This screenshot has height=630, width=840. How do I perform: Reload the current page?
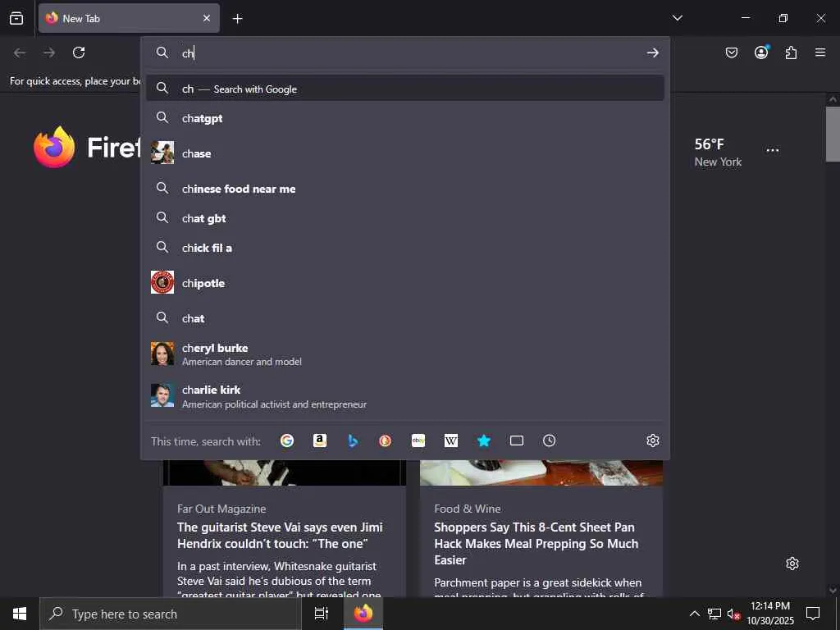79,52
